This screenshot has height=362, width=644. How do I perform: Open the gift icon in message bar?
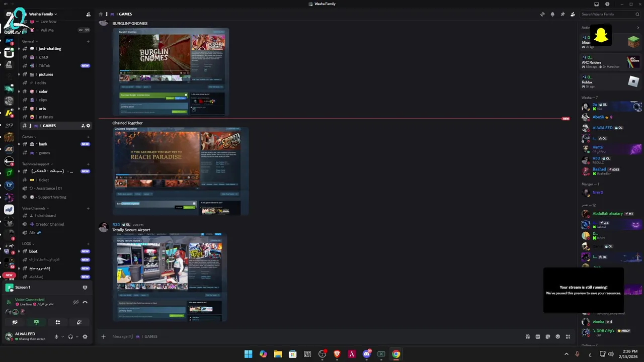point(528,337)
